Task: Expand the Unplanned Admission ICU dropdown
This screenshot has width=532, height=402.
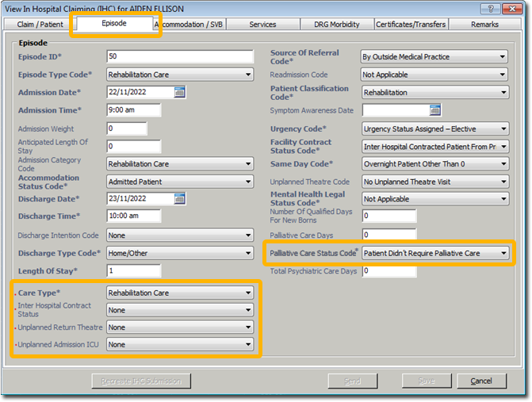Action: point(248,344)
